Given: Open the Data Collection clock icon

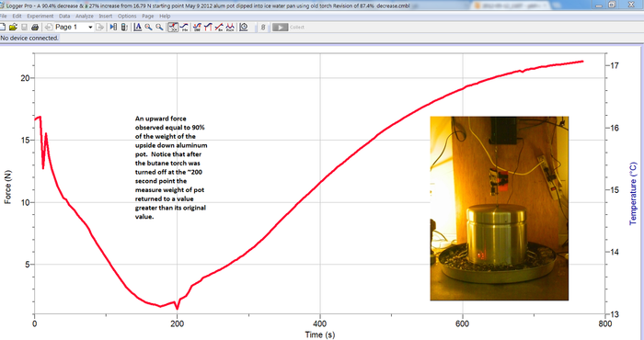Looking at the screenshot, I should click(x=244, y=27).
